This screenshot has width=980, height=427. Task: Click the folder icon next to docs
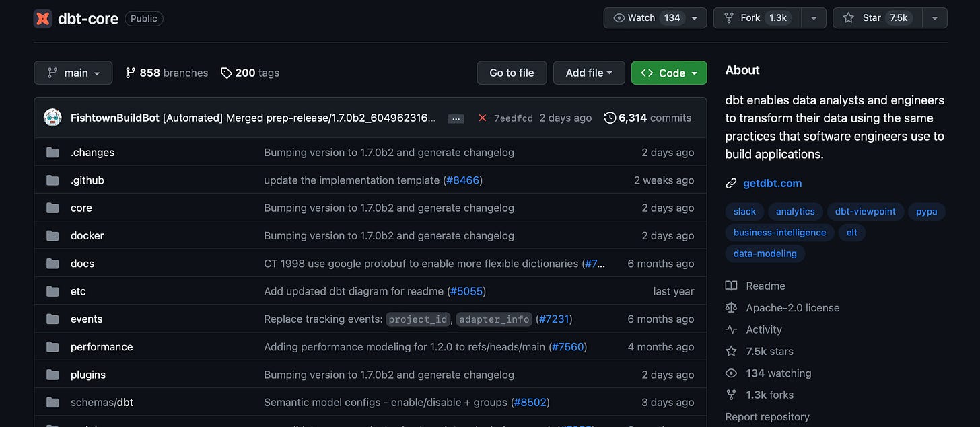pos(53,264)
